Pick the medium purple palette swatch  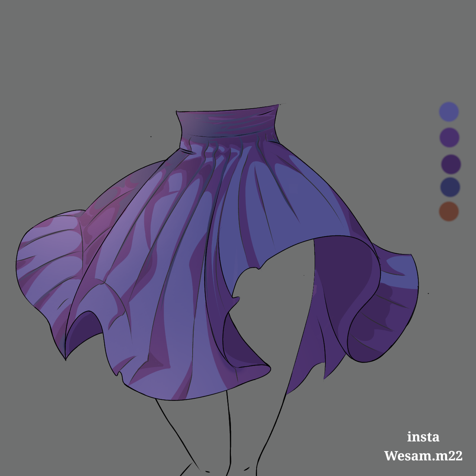(450, 138)
